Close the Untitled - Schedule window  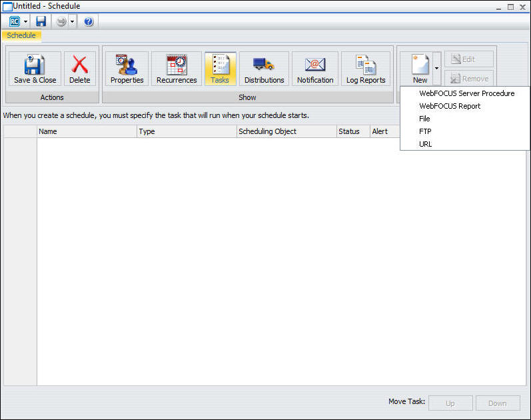click(522, 7)
